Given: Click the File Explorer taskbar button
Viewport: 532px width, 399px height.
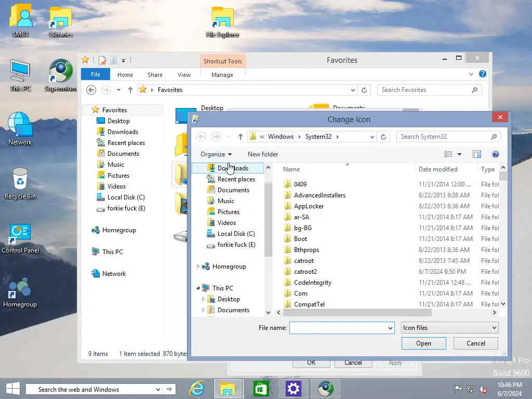Looking at the screenshot, I should (x=228, y=389).
